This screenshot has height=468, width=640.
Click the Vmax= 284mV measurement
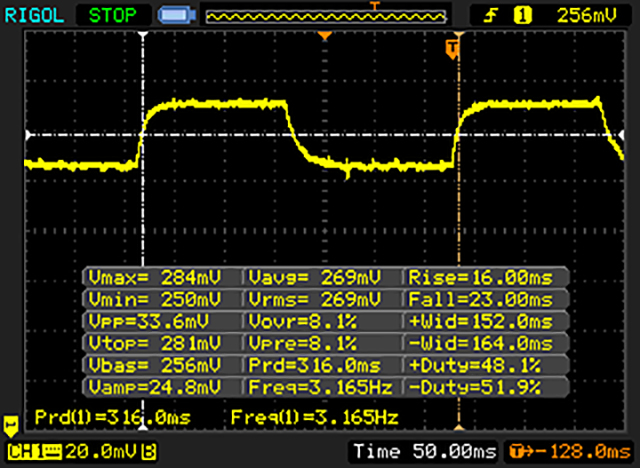pos(154,278)
